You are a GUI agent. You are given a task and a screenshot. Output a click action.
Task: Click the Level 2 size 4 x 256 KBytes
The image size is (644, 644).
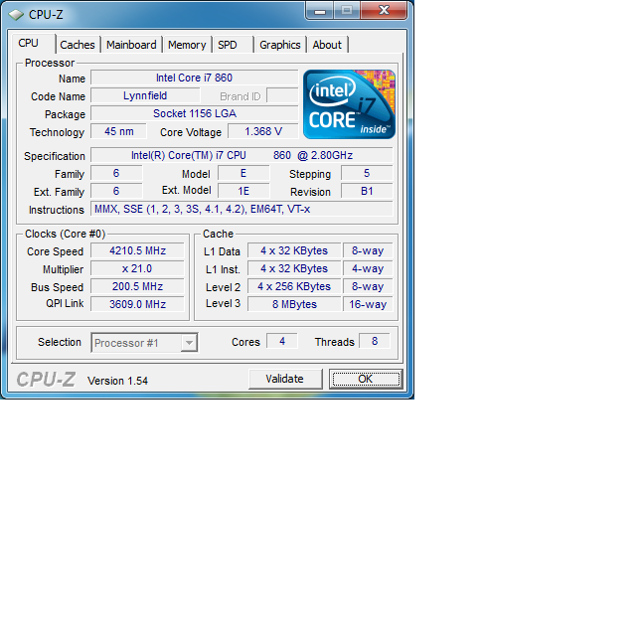coord(294,286)
